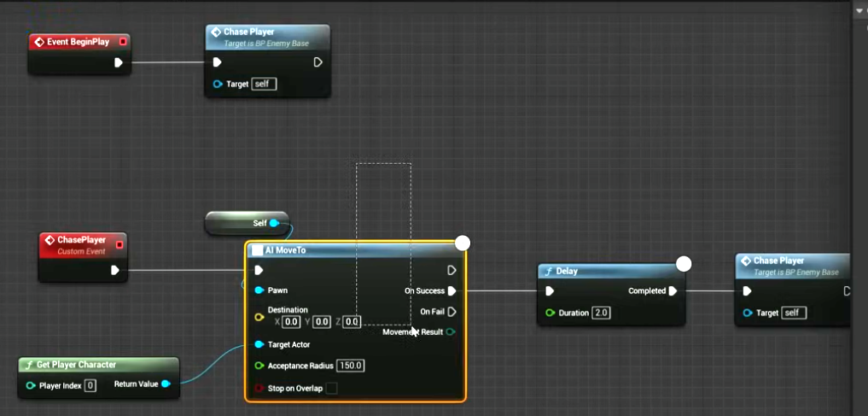Enable the Stop on Overlap checkbox

(331, 389)
